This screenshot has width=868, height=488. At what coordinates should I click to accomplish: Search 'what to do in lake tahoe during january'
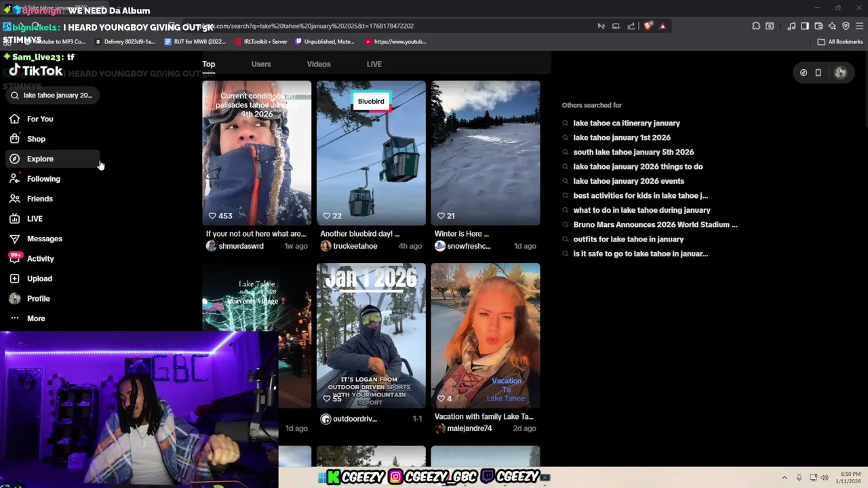click(x=642, y=210)
